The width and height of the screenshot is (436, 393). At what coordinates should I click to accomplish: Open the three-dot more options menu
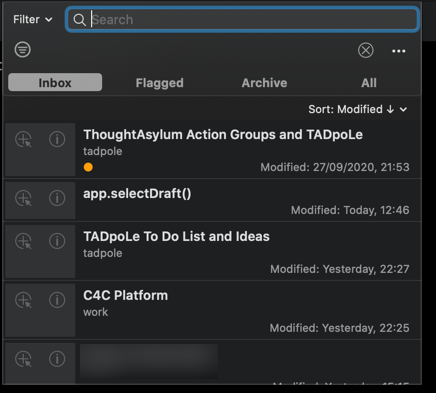[x=399, y=51]
